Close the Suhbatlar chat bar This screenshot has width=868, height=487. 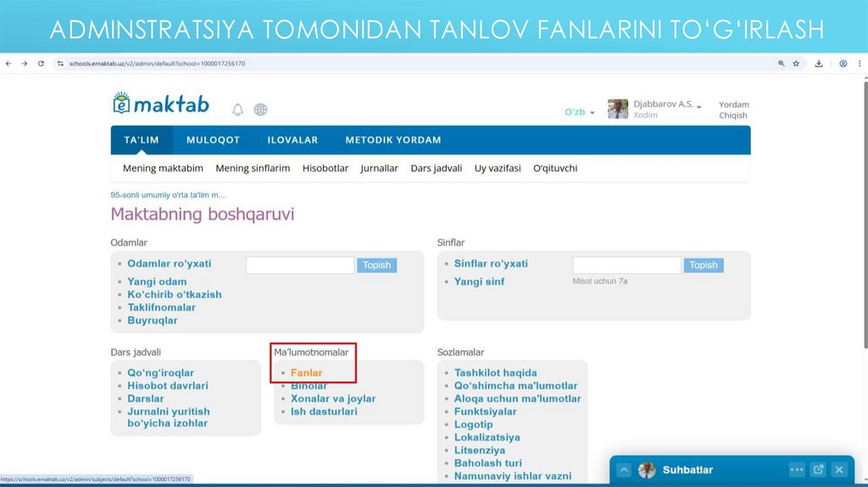click(x=839, y=470)
